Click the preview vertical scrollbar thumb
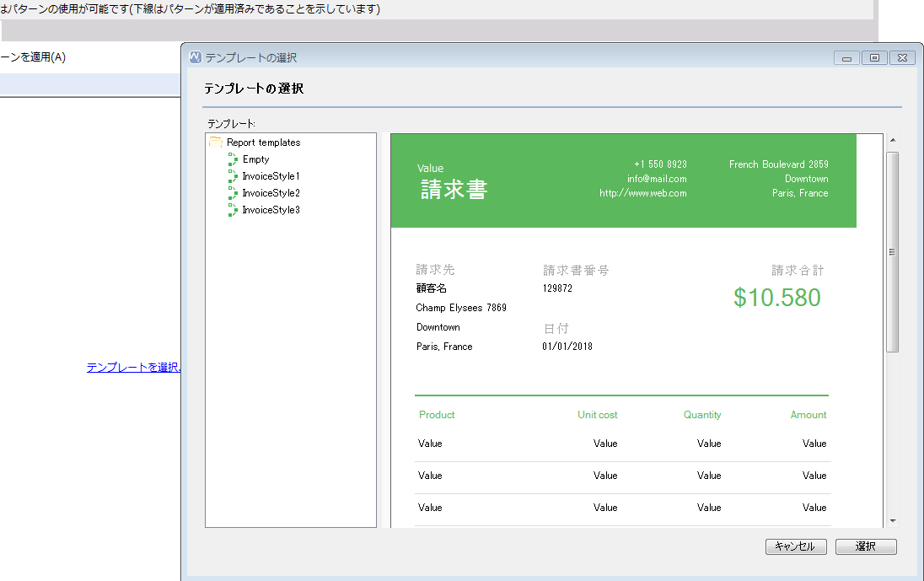The width and height of the screenshot is (924, 581). 892,251
